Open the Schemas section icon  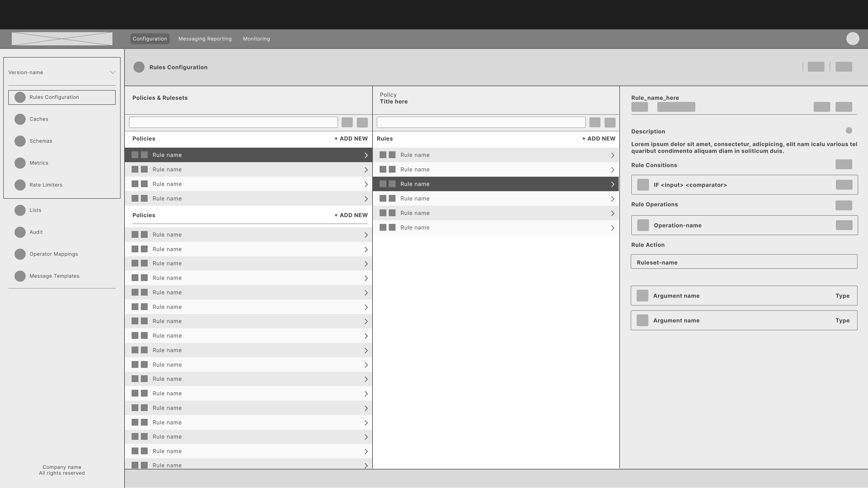(x=20, y=141)
